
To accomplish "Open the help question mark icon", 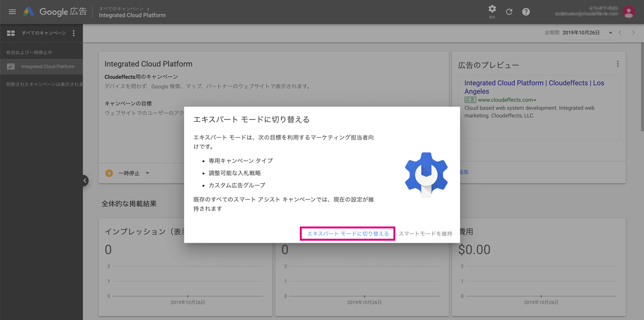I will pos(526,12).
